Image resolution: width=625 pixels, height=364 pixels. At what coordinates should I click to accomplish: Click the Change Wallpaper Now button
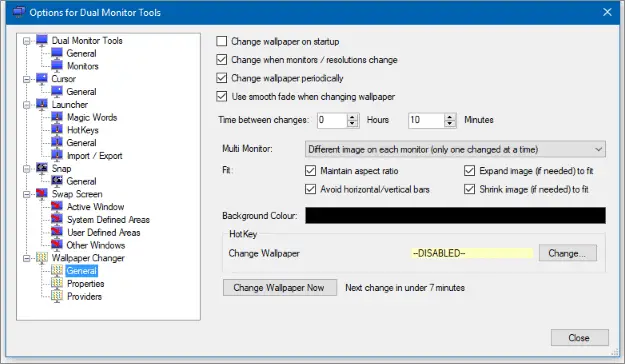point(280,287)
